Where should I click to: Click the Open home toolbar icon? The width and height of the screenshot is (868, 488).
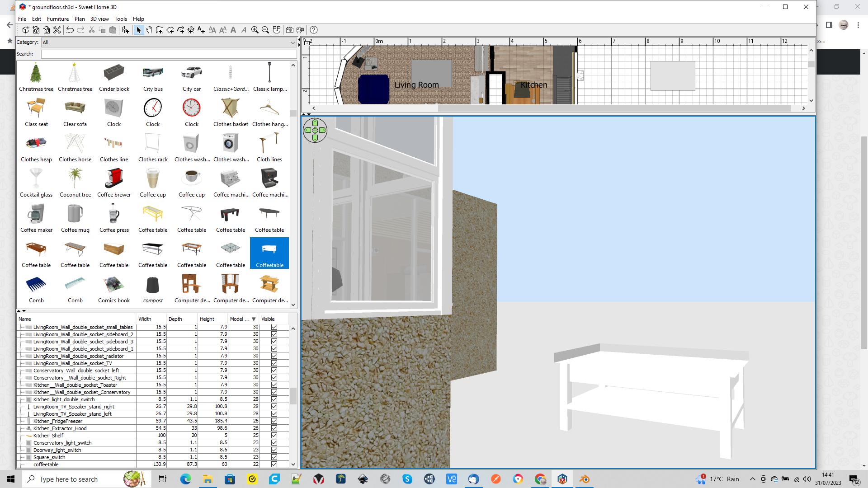[36, 30]
